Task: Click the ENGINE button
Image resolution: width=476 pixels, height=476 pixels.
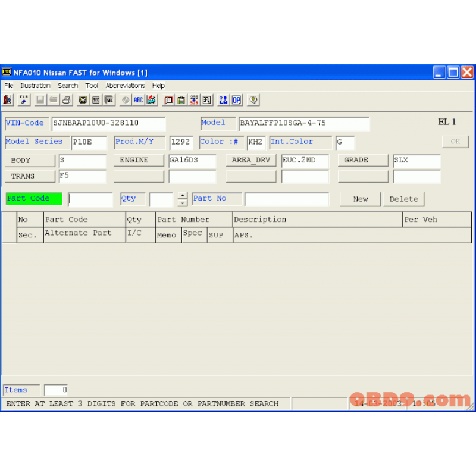Action: tap(139, 160)
